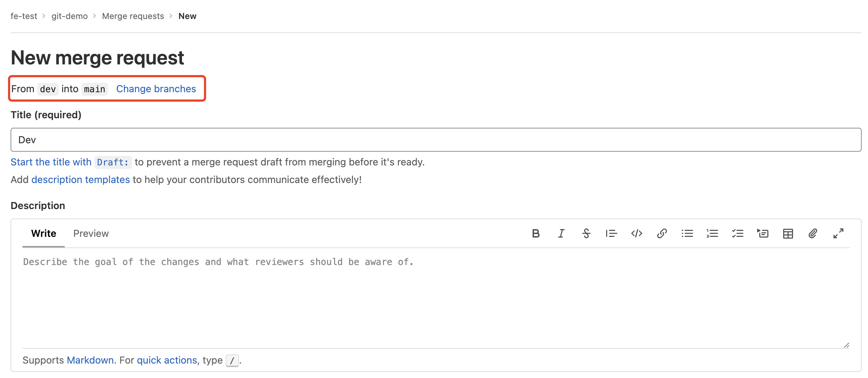This screenshot has width=868, height=378.
Task: Open the description templates link
Action: (x=81, y=179)
